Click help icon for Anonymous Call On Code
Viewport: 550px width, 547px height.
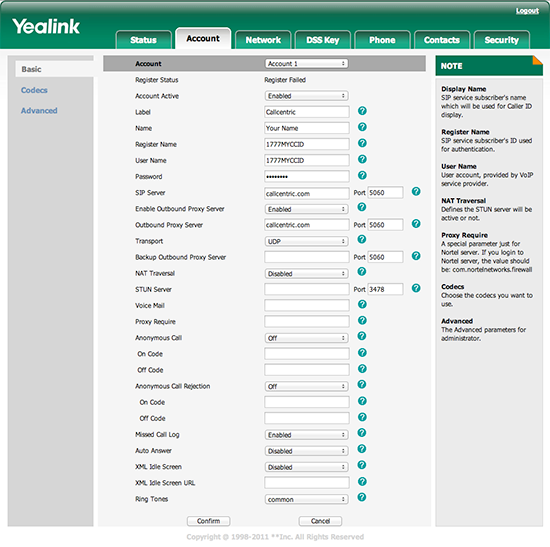[x=362, y=353]
